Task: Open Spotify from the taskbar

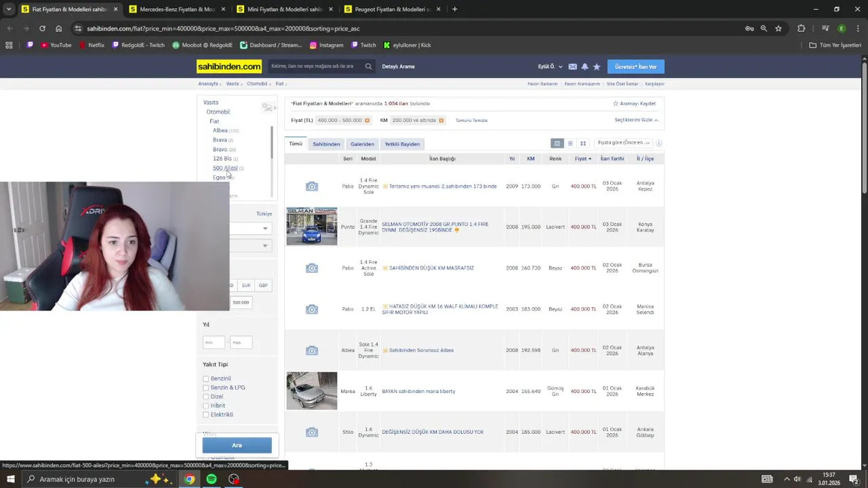Action: (x=212, y=479)
